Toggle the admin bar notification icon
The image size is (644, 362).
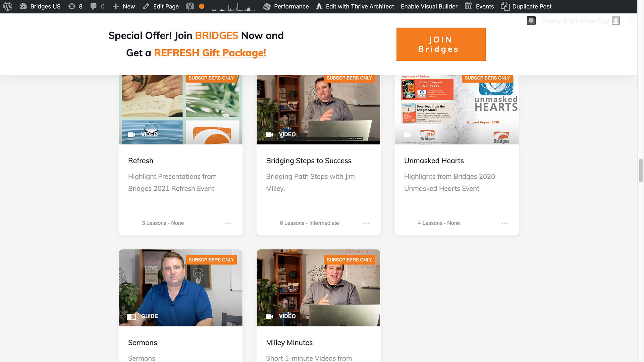[531, 20]
